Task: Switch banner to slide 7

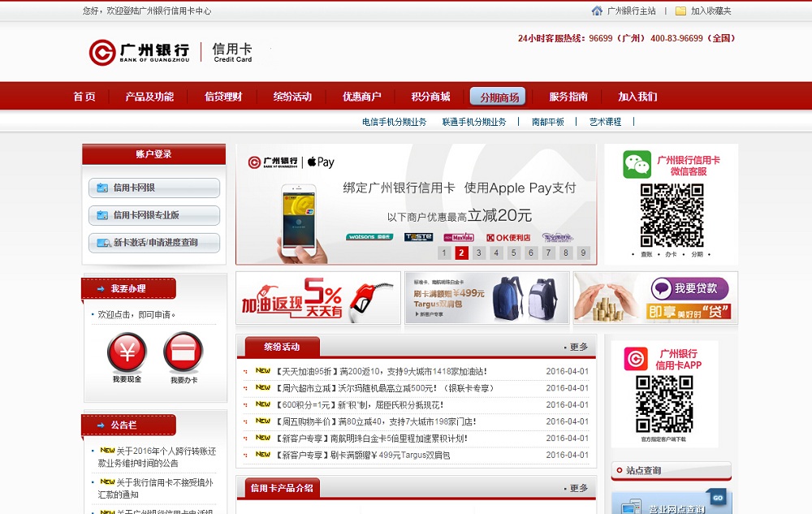Action: pos(548,253)
